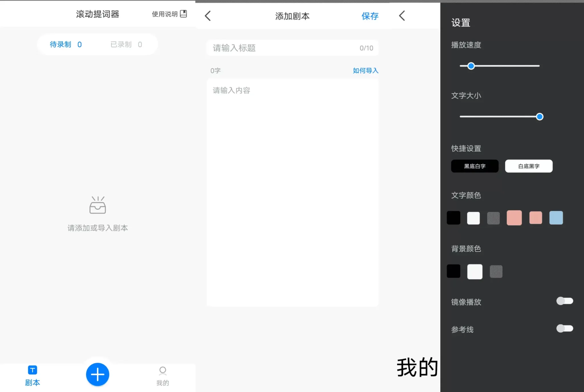
Task: Tap the blue plus button to add a script
Action: [98, 374]
